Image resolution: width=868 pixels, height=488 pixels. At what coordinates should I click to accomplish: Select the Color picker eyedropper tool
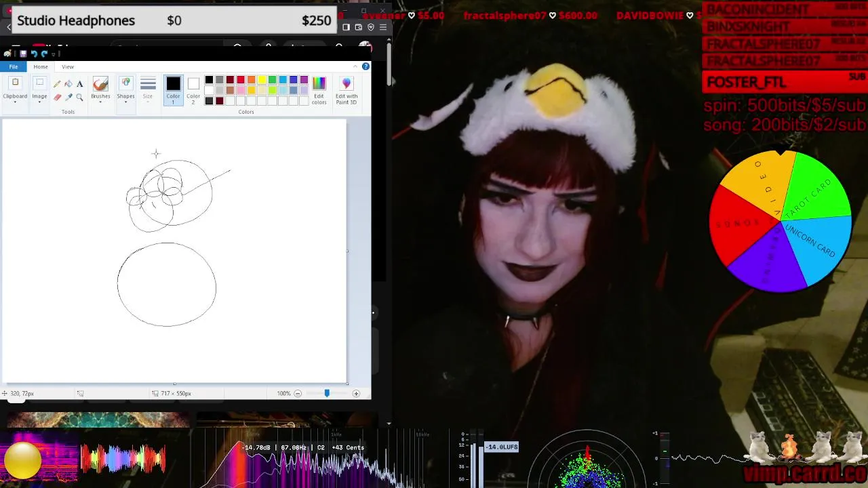(x=68, y=97)
